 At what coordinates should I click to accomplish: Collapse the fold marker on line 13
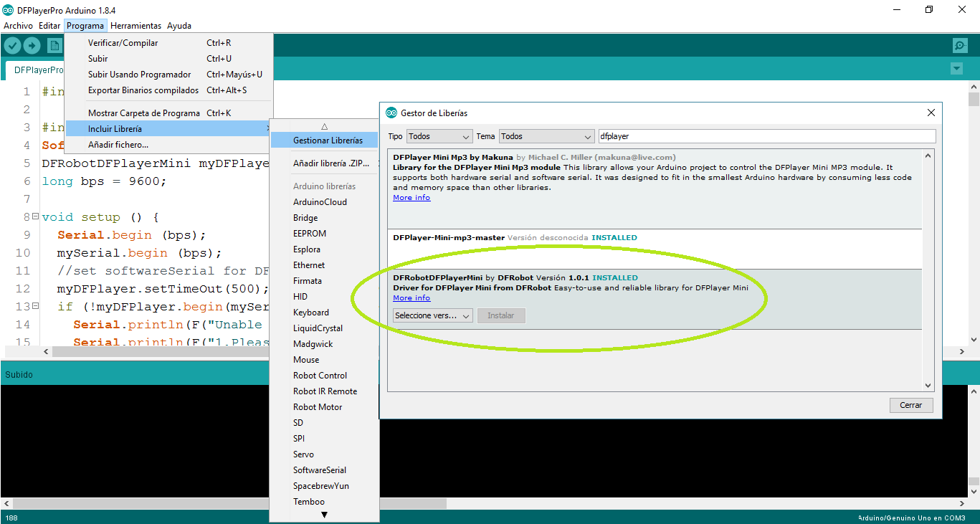[35, 306]
